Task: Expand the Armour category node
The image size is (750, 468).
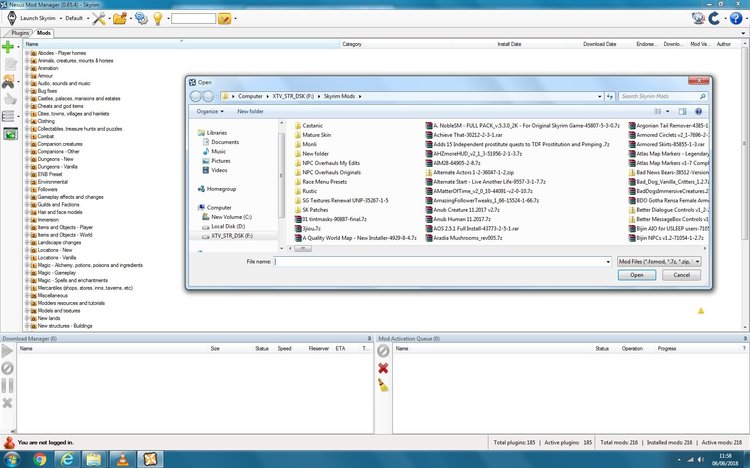Action: [27, 76]
